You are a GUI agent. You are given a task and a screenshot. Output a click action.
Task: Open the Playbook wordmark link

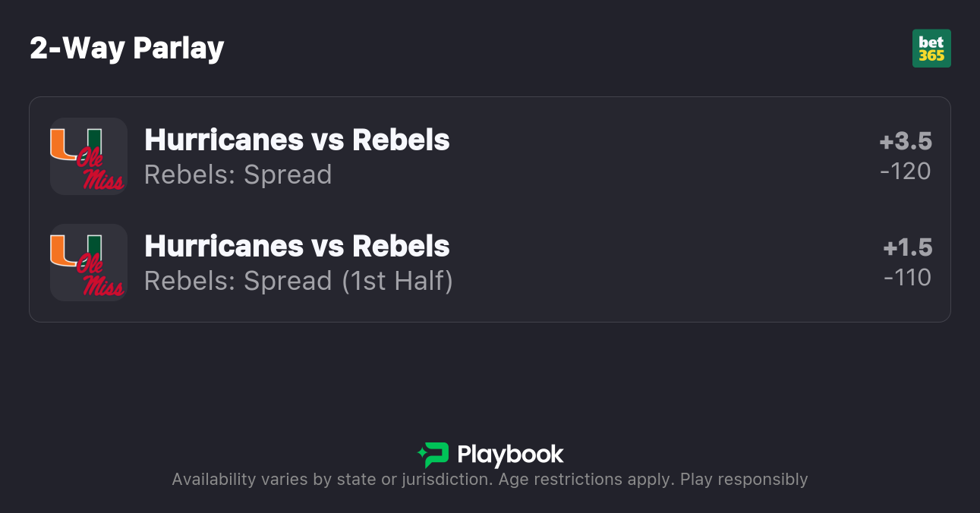click(x=510, y=455)
